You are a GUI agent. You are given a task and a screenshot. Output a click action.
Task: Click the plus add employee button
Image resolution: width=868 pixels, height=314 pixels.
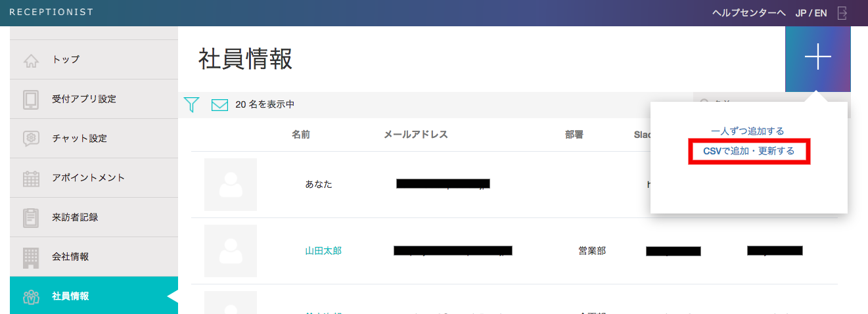817,58
